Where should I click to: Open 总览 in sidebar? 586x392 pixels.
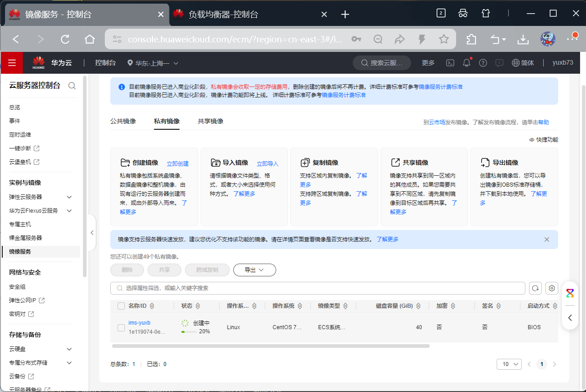(x=15, y=107)
